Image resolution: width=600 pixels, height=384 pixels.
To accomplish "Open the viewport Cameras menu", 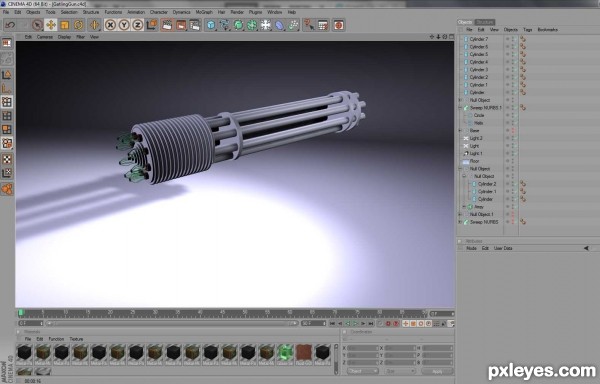I will [x=45, y=37].
